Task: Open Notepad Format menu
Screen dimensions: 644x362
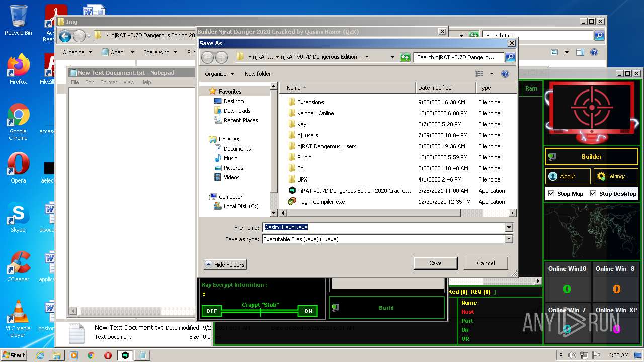Action: [x=109, y=82]
